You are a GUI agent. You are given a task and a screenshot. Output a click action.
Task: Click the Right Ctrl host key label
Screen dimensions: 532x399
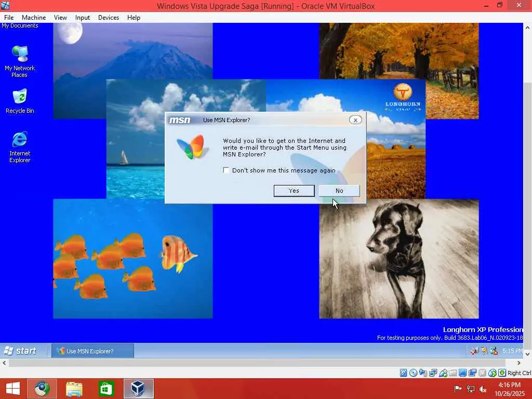click(x=519, y=373)
